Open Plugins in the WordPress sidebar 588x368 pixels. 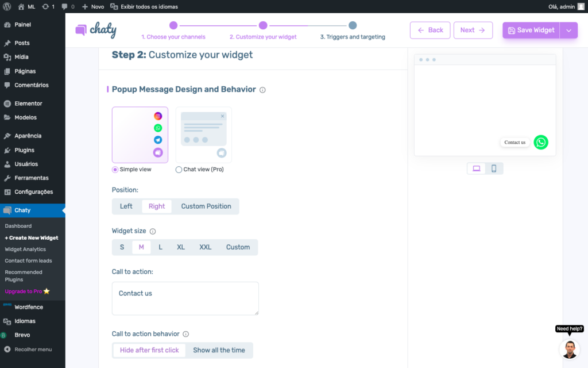(24, 150)
